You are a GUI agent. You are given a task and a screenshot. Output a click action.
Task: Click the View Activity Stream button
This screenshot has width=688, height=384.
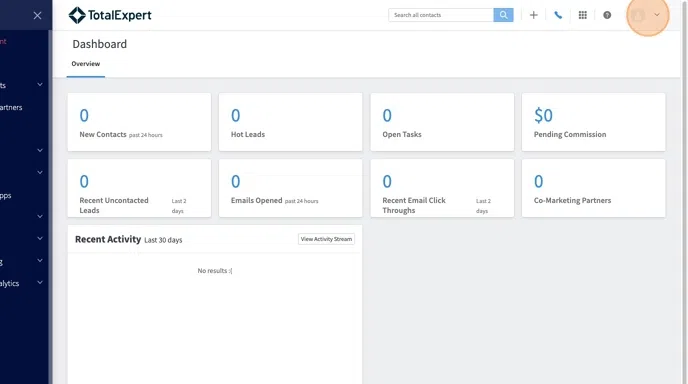[x=326, y=239]
